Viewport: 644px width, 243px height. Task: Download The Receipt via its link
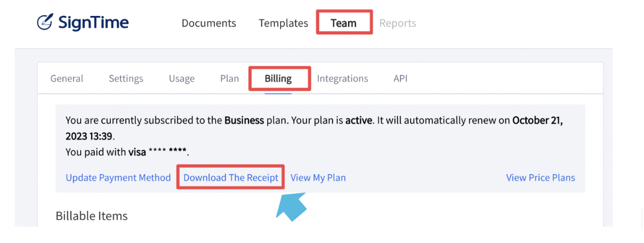click(231, 178)
